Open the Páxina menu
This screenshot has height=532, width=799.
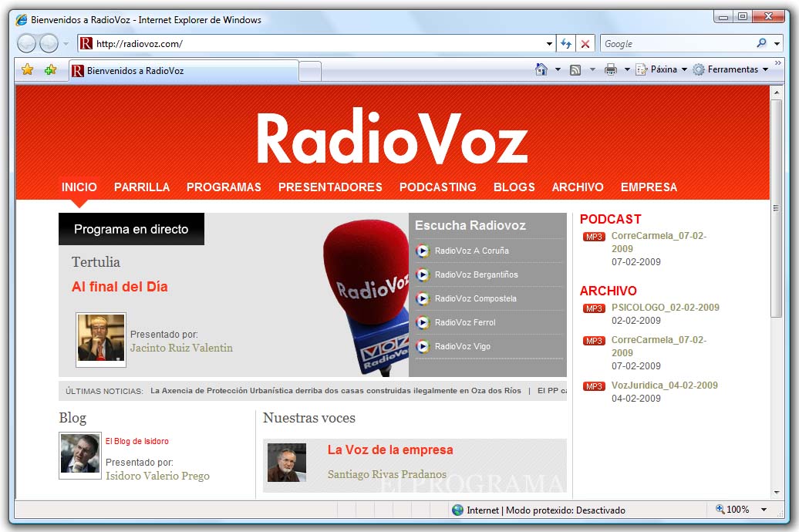click(662, 69)
